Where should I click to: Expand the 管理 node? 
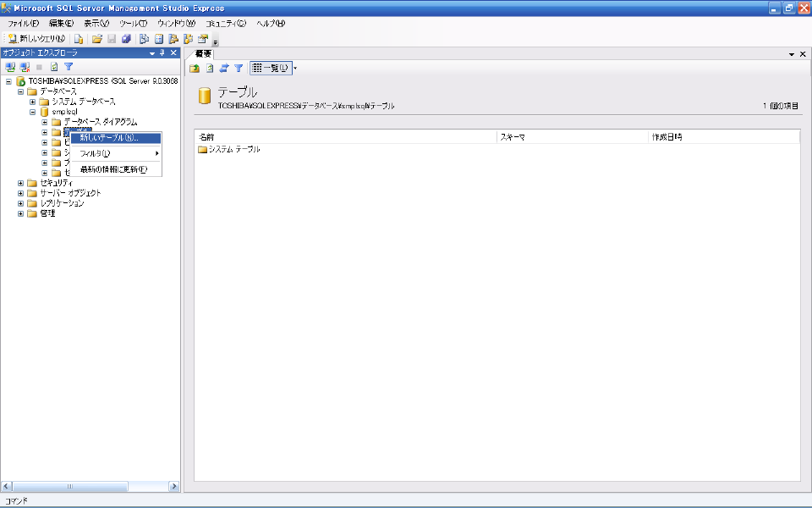(x=20, y=213)
